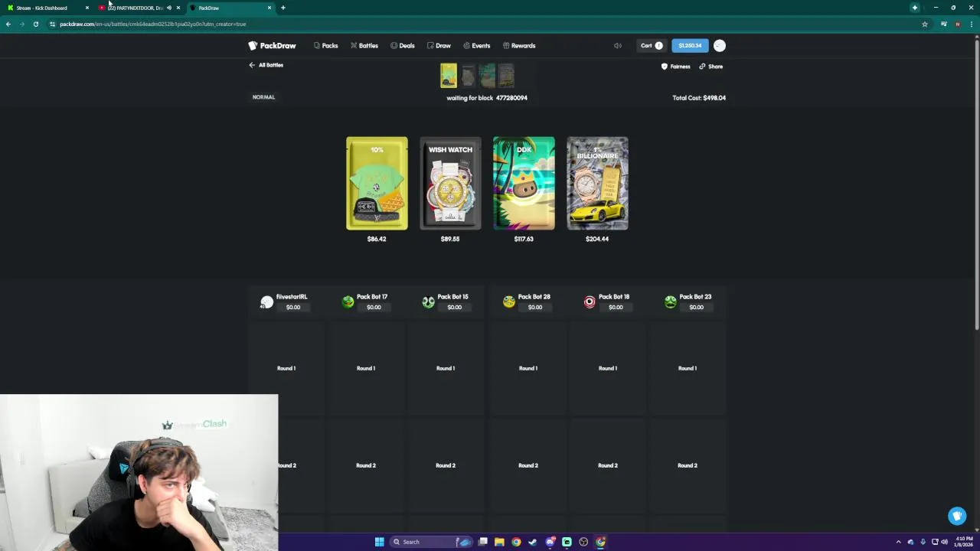Open the 1% BILLIONAIRE pack card
This screenshot has height=551, width=980.
(x=597, y=184)
